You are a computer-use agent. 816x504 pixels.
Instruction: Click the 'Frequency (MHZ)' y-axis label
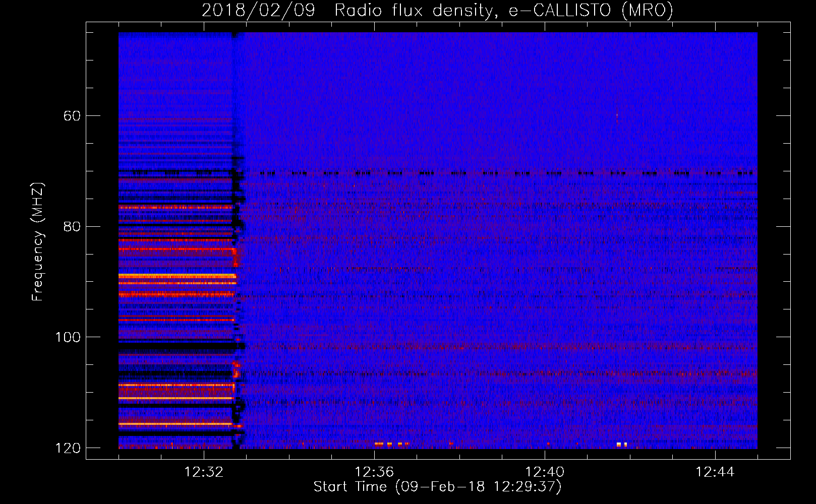point(38,241)
